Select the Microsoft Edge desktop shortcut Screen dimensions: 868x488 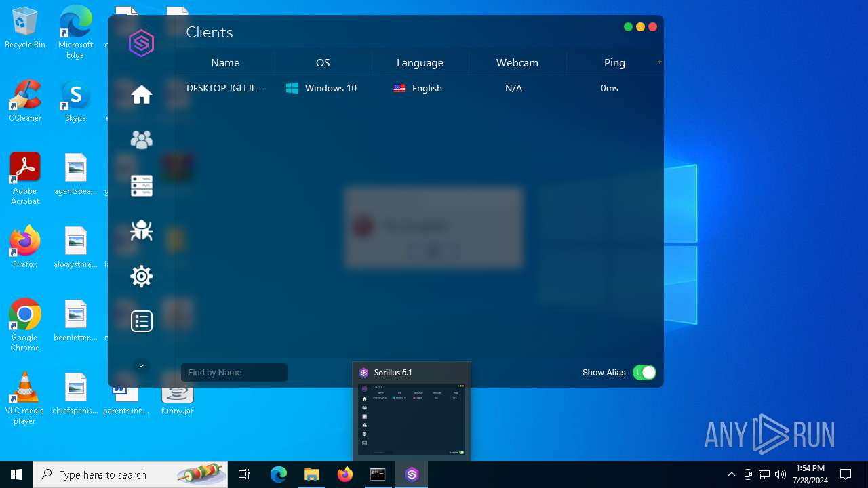click(x=75, y=33)
